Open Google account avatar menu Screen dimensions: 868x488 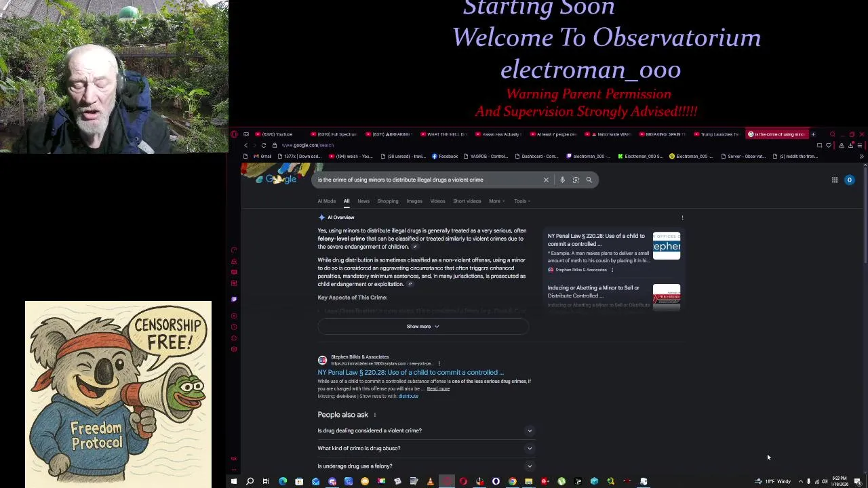click(x=849, y=180)
